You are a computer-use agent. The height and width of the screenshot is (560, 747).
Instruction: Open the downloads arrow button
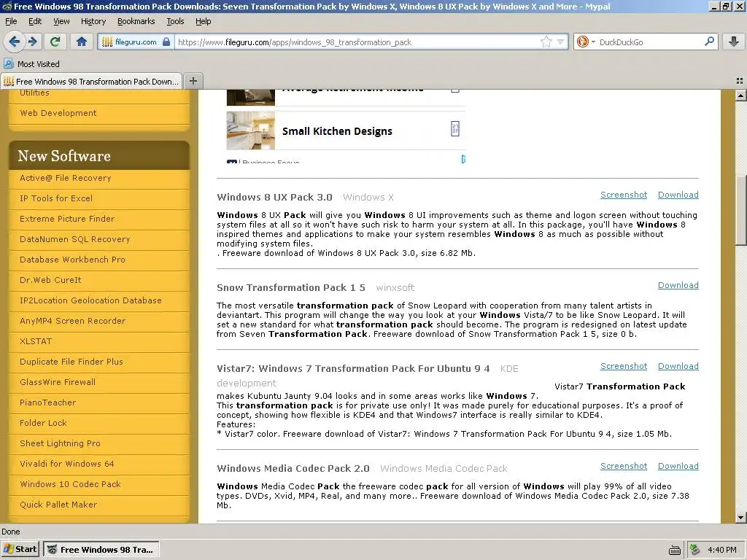(x=734, y=42)
